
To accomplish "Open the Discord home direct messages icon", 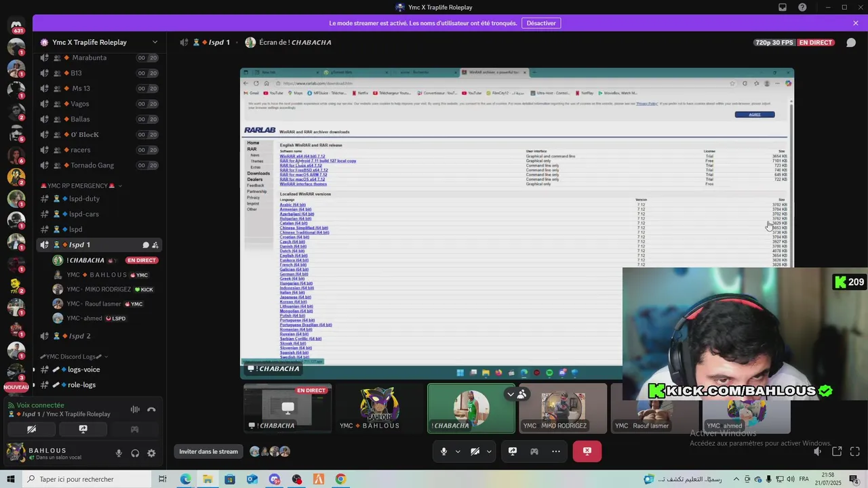I will click(16, 26).
